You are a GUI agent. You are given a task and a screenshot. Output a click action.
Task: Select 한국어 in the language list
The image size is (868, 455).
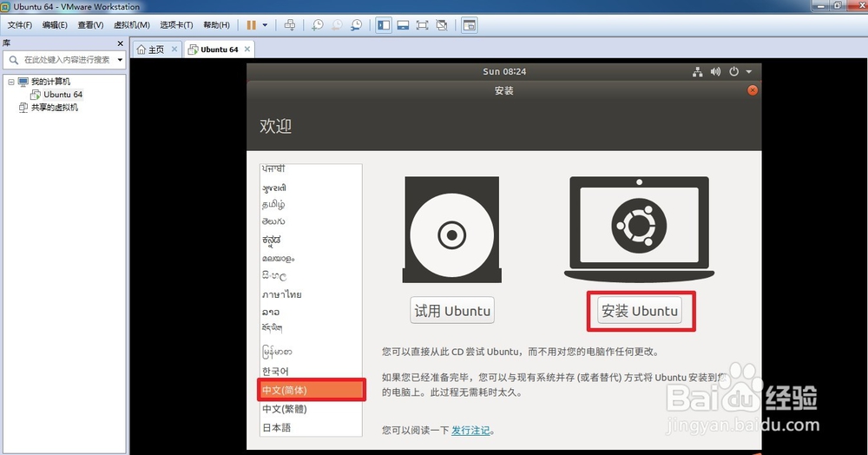coord(311,371)
